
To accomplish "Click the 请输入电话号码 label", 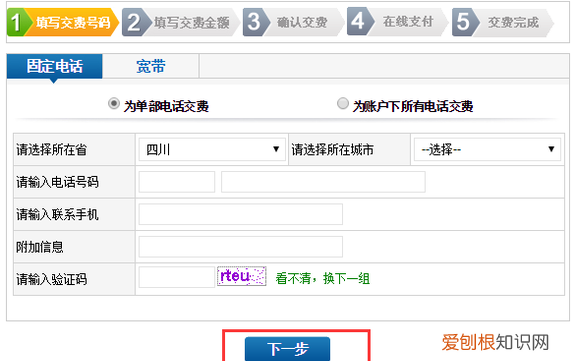I will 57,182.
